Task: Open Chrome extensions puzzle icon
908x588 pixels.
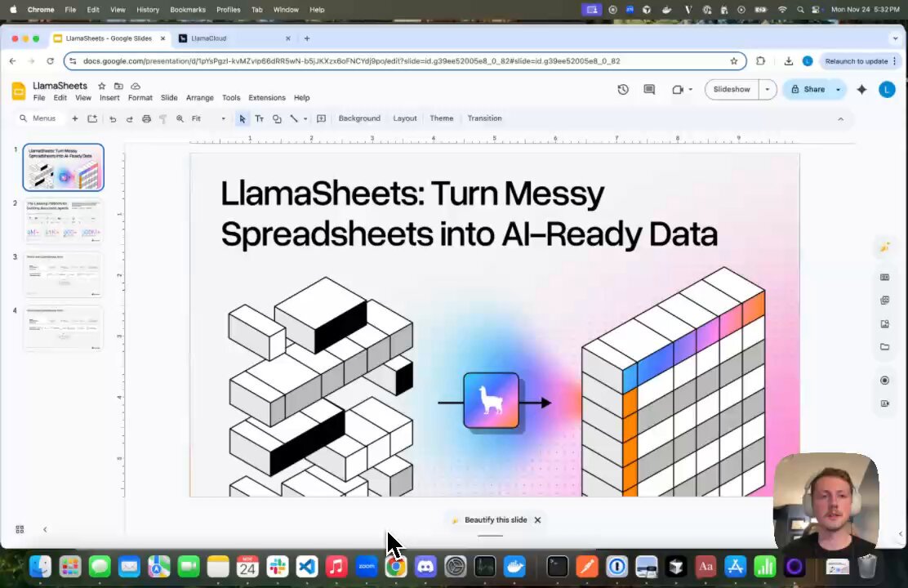Action: [x=761, y=60]
